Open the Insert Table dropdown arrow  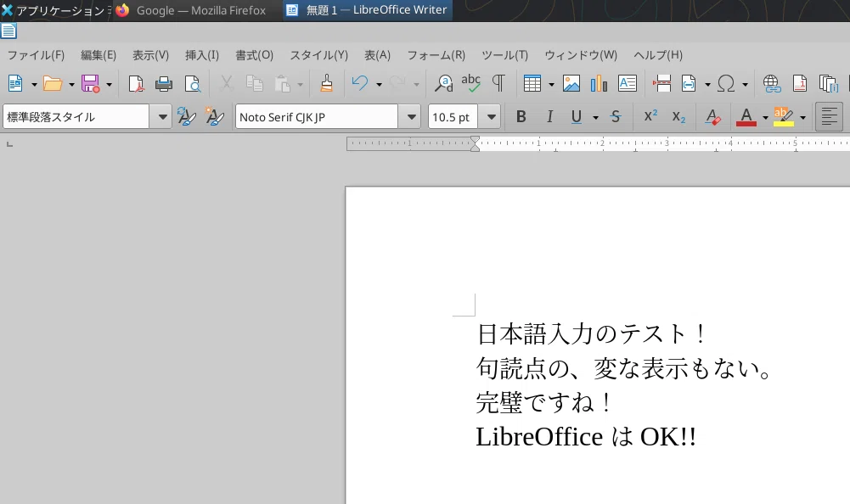[x=551, y=85]
